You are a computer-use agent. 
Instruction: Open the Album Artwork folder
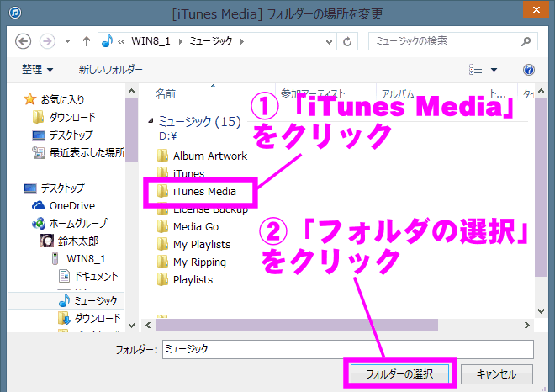209,156
